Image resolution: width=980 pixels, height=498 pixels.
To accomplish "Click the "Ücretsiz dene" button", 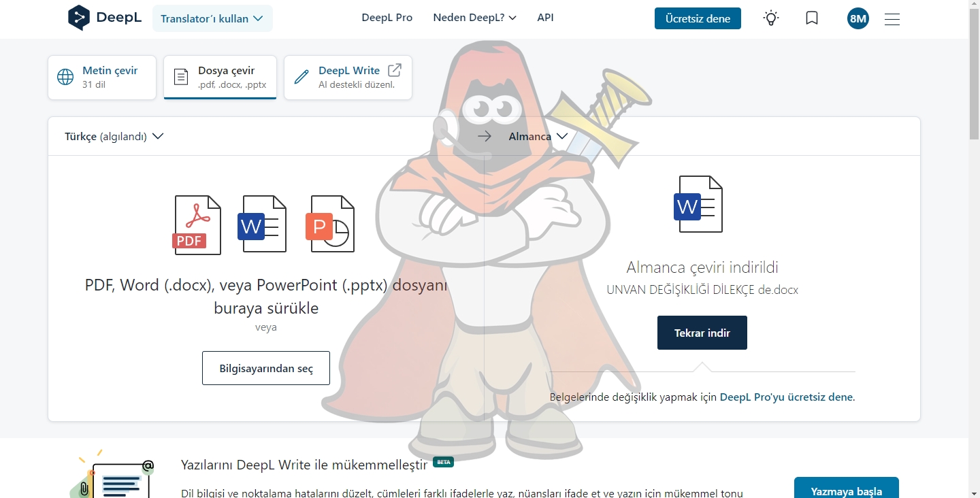I will tap(698, 18).
